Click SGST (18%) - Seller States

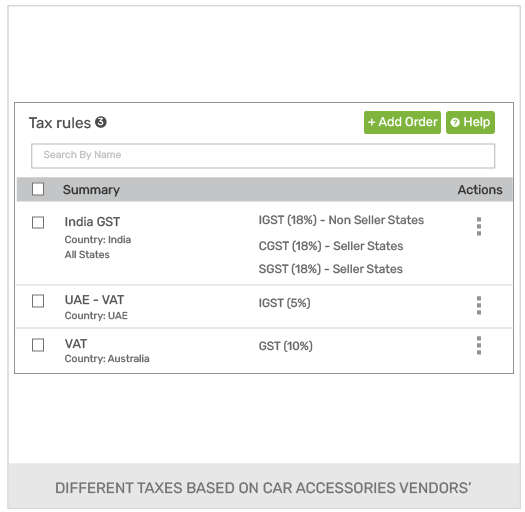click(330, 269)
